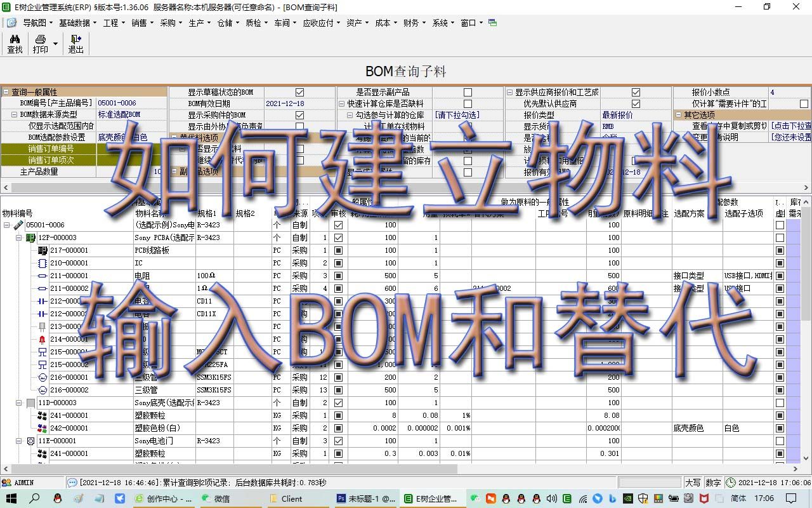Click the 点击下拉查看 link value
This screenshot has width=812, height=508.
[x=790, y=126]
